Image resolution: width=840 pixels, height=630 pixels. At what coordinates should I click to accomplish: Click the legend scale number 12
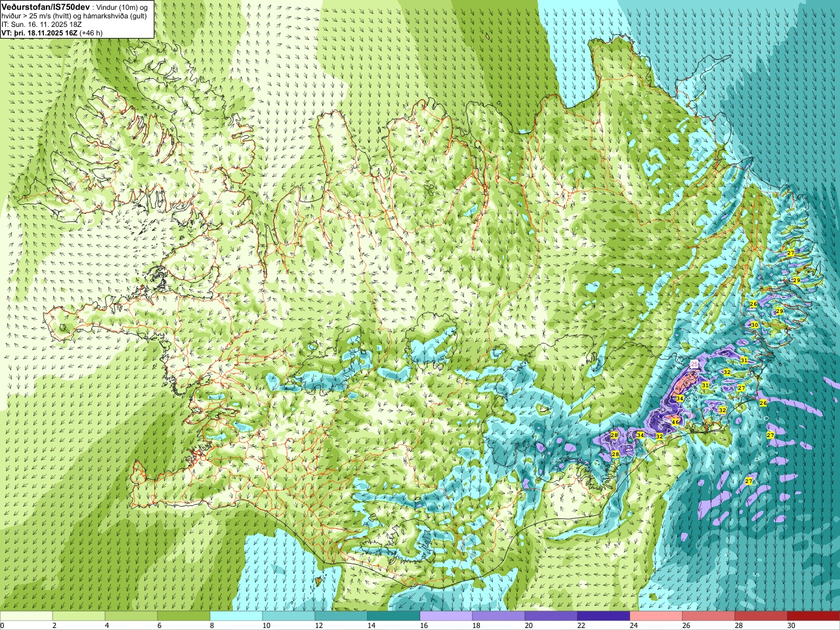(x=319, y=625)
